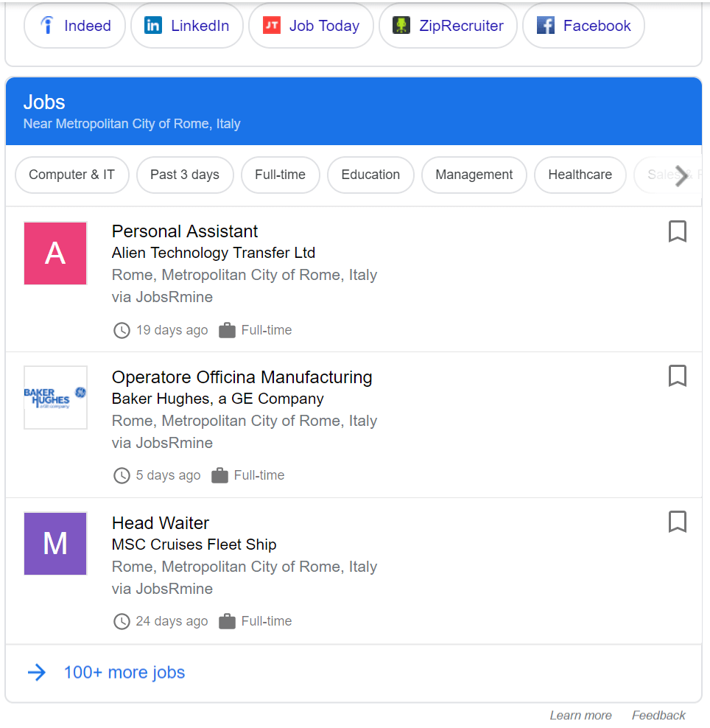
Task: Open the Head Waiter job listing
Action: (161, 522)
